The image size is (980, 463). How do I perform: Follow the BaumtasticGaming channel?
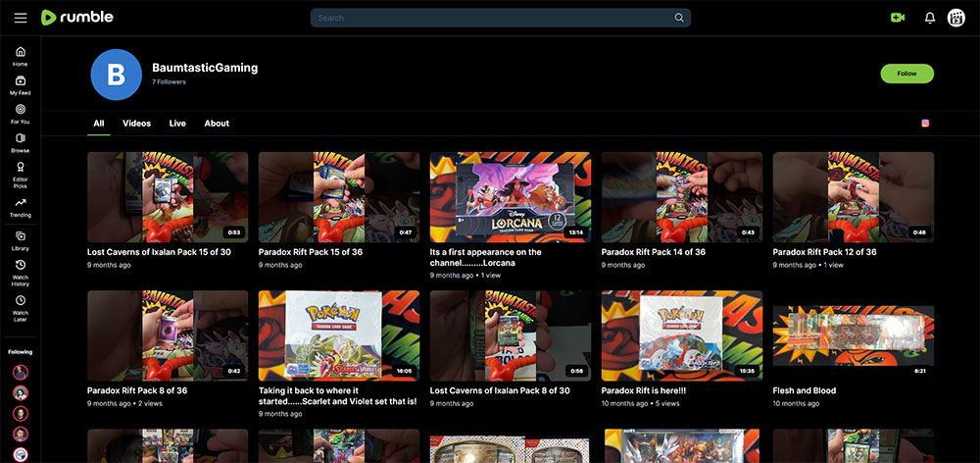pos(906,74)
